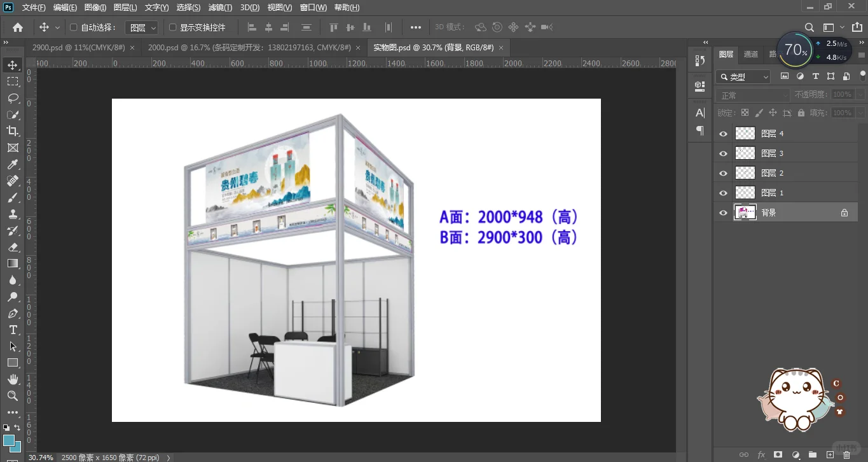Click the Home icon in options bar
Viewport: 868px width, 462px height.
pyautogui.click(x=18, y=27)
